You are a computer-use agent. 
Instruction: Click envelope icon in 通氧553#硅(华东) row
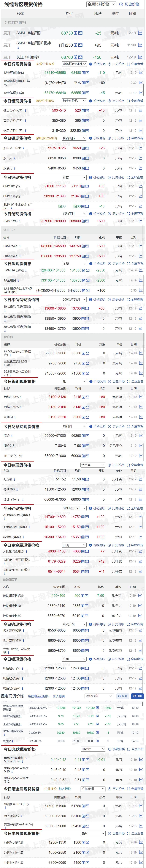click(x=87, y=527)
